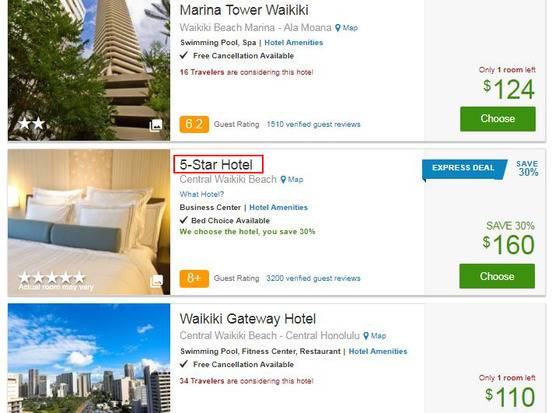Open Hotel Amenities for 5-Star Hotel
Screen dimensions: 559x413
point(278,207)
